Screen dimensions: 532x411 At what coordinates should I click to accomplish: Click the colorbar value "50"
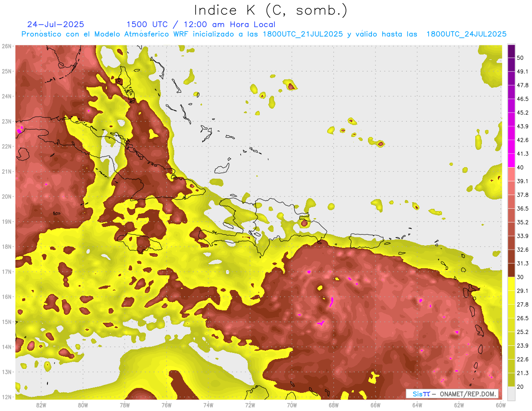pyautogui.click(x=520, y=58)
